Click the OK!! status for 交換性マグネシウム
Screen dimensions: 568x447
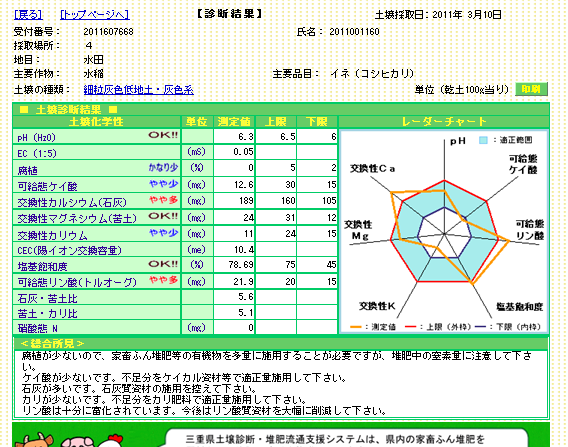pyautogui.click(x=163, y=216)
